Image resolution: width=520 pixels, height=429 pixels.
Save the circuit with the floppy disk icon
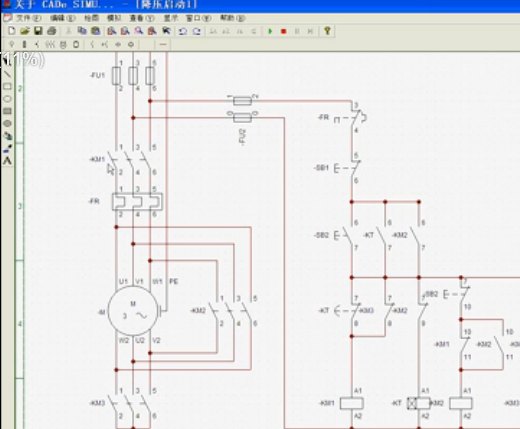pyautogui.click(x=38, y=31)
